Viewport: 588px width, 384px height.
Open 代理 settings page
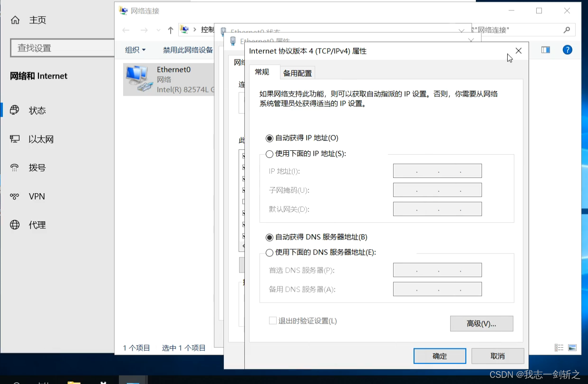coord(29,225)
